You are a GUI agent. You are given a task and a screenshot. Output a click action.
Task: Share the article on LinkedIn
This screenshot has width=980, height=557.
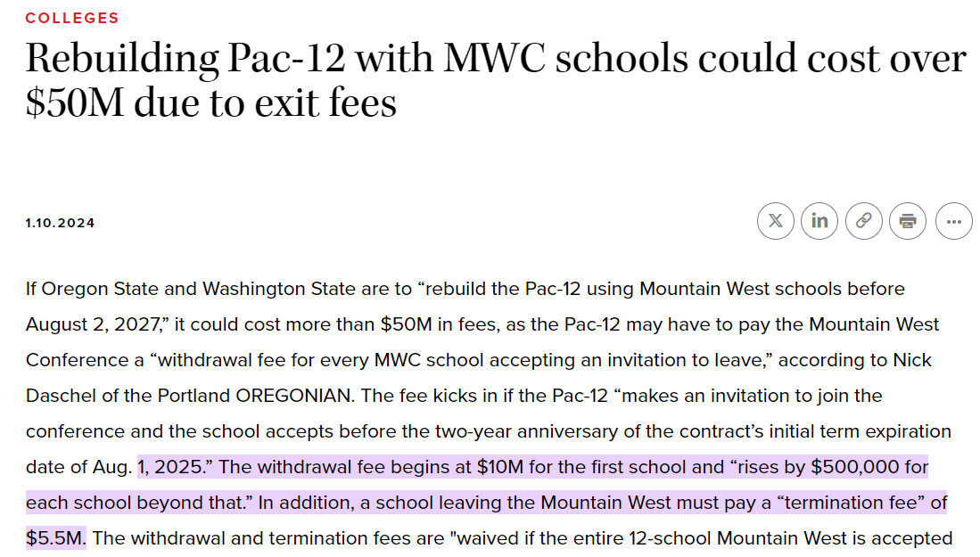819,220
